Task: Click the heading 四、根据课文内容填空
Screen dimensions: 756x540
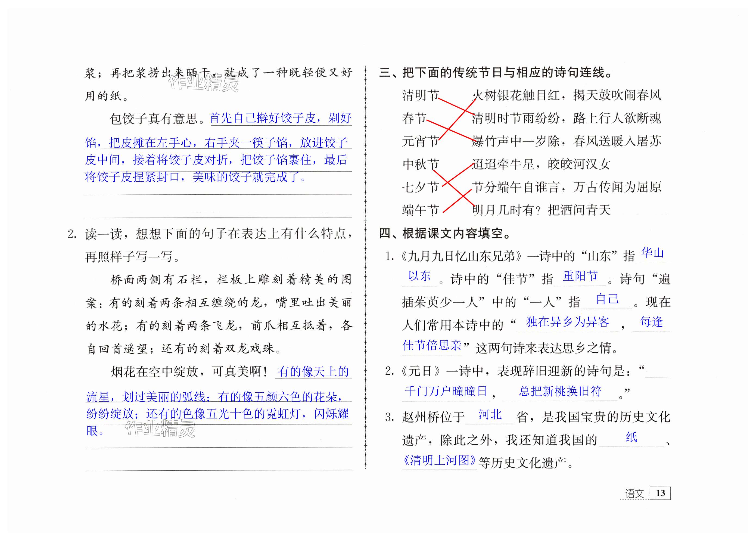Action: pyautogui.click(x=445, y=233)
